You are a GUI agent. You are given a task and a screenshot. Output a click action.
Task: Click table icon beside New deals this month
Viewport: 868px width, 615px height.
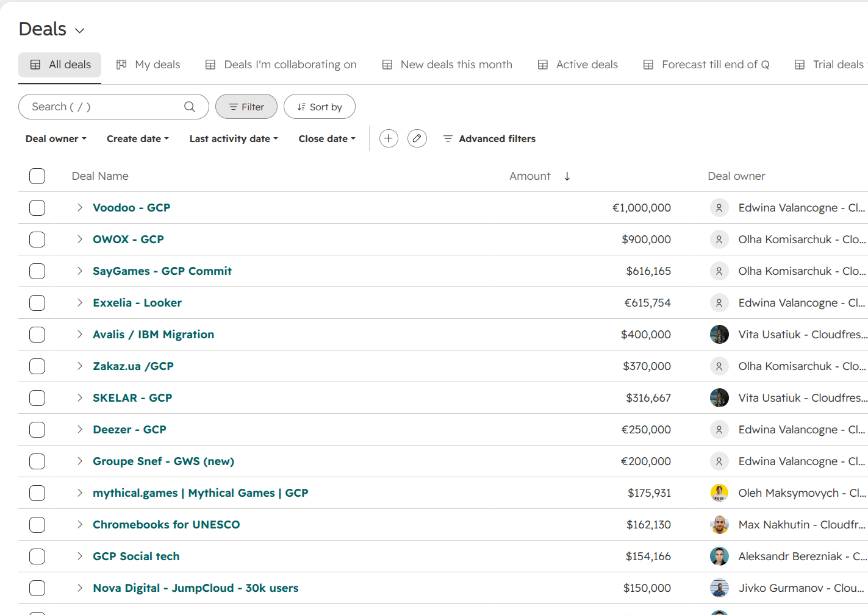[387, 65]
